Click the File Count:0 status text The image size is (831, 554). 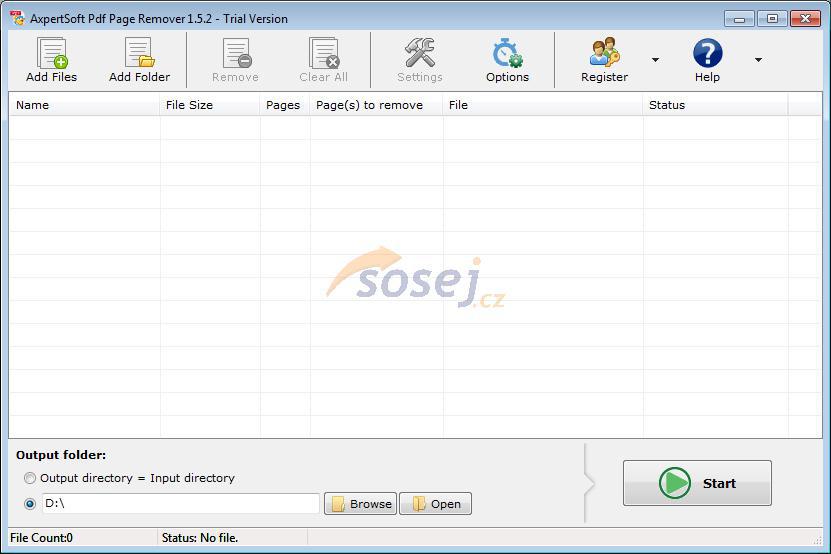(41, 538)
